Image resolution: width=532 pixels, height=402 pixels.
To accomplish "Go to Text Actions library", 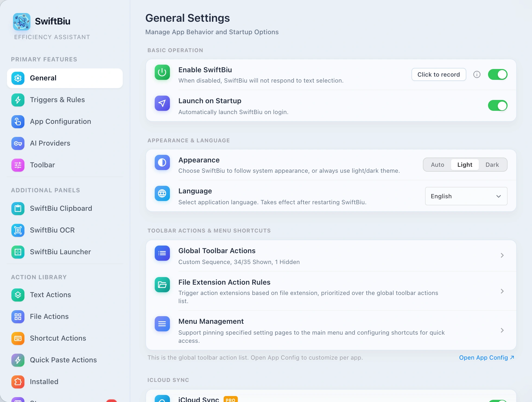I will [65, 295].
